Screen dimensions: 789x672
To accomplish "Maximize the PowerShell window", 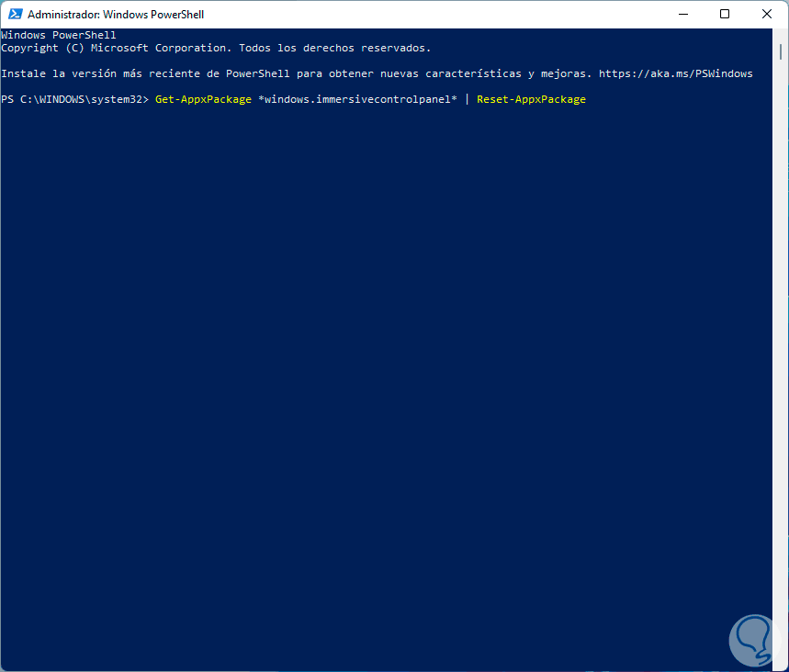I will coord(725,14).
